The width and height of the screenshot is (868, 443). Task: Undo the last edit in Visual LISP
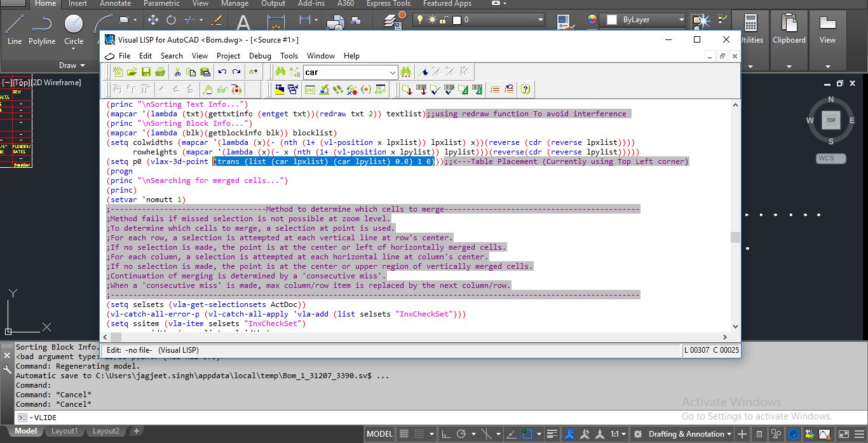(x=222, y=72)
